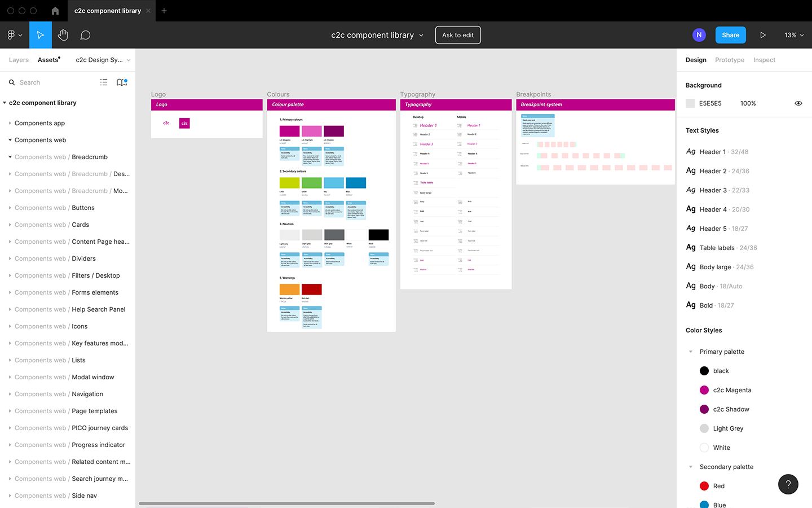Screen dimensions: 812x508
Task: Click the Body text style icon
Action: 691,286
